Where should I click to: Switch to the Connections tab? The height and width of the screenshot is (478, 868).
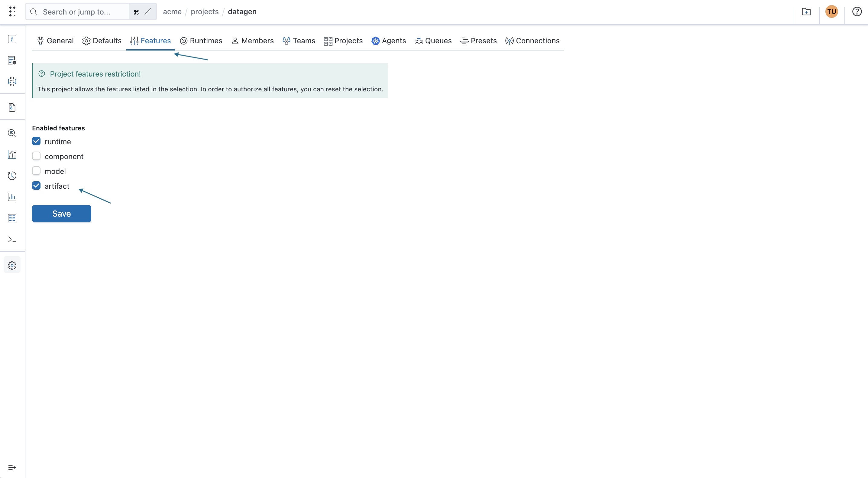pos(533,41)
